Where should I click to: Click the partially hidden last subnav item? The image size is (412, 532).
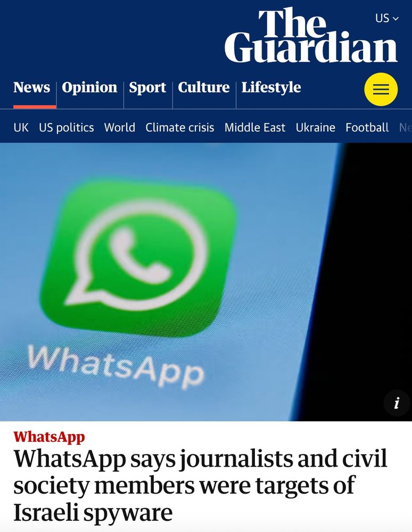pos(406,128)
